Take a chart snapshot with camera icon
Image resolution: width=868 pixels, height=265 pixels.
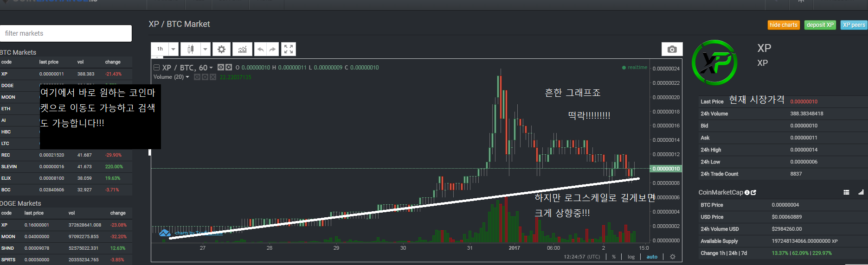(672, 49)
